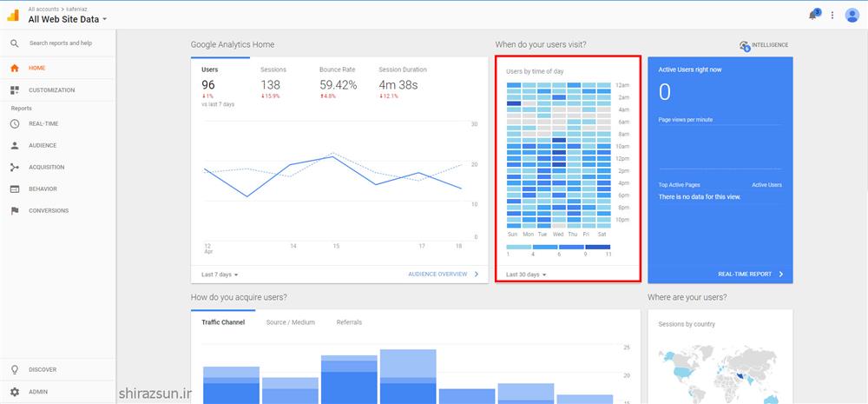Click the Active Users right now count 0
868x404 pixels.
point(664,92)
